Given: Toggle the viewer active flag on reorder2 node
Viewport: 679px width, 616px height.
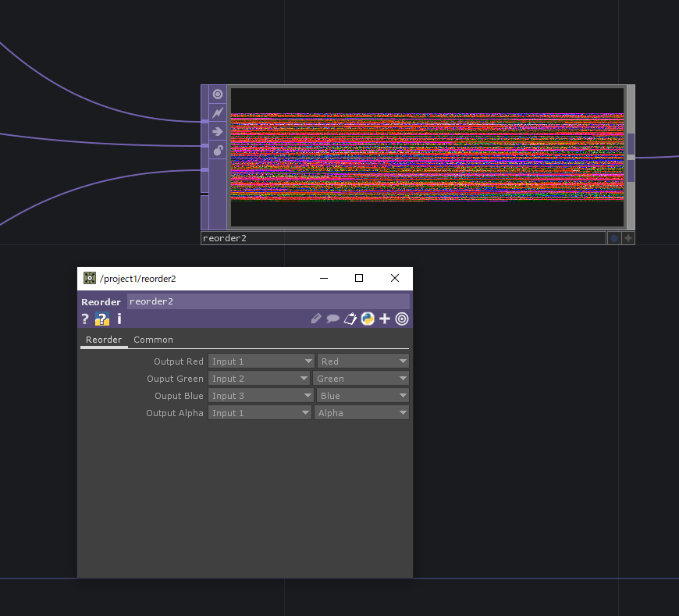Looking at the screenshot, I should [218, 94].
